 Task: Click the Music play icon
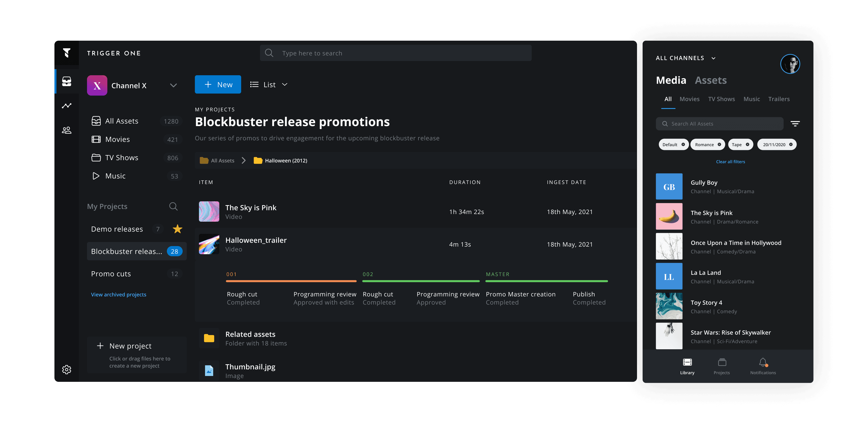(x=96, y=176)
